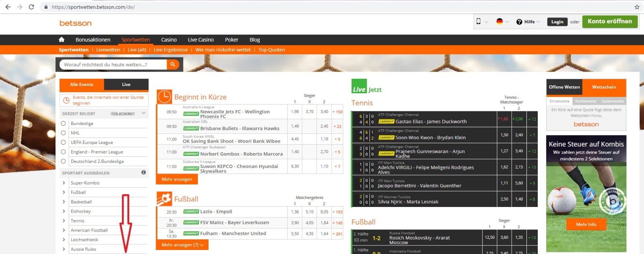Select odds 1,36 for Lazio win
Image resolution: width=644 pixels, height=254 pixels.
[x=295, y=212]
